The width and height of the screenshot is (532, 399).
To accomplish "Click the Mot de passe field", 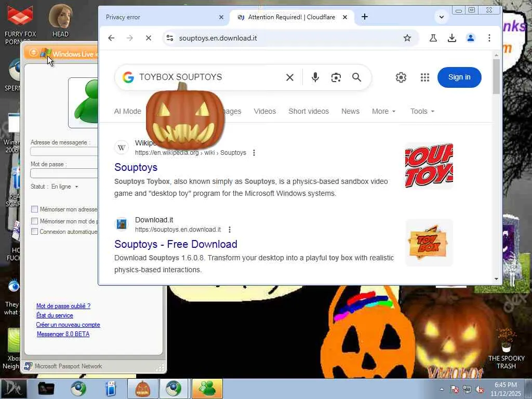I will pyautogui.click(x=64, y=174).
